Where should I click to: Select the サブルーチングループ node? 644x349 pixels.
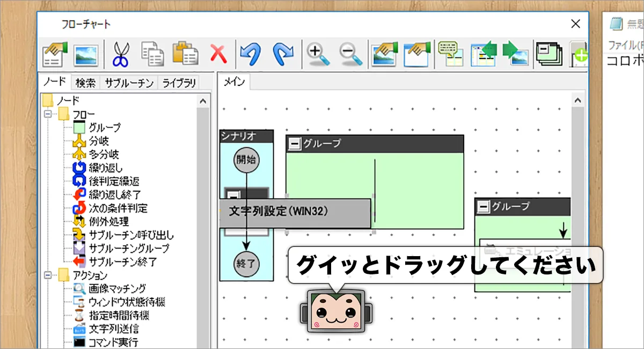tap(121, 249)
